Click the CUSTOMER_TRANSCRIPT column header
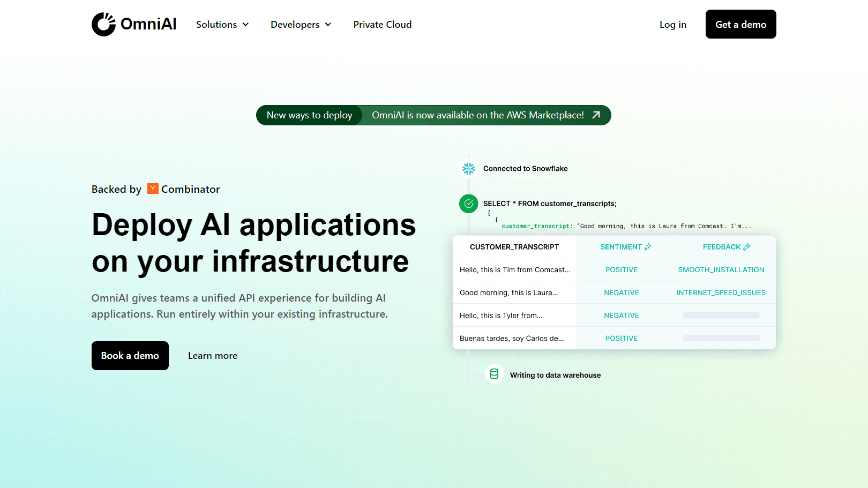Image resolution: width=868 pixels, height=488 pixels. (x=514, y=247)
